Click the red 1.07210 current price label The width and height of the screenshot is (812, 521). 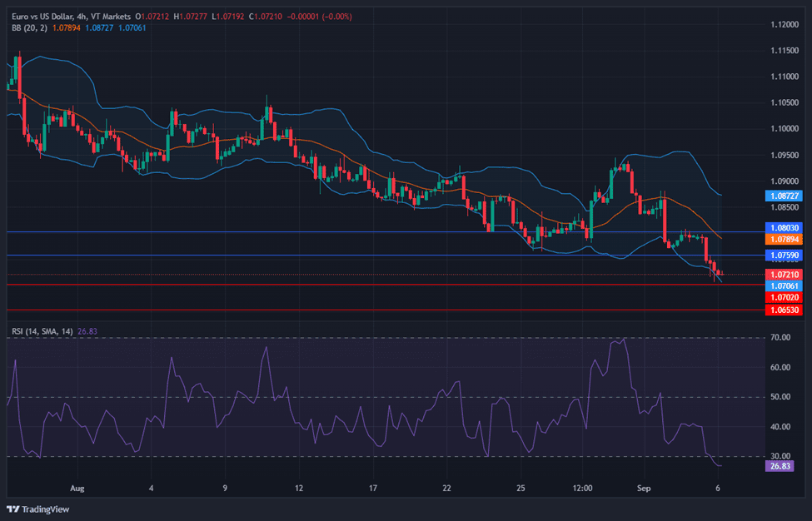pyautogui.click(x=783, y=274)
